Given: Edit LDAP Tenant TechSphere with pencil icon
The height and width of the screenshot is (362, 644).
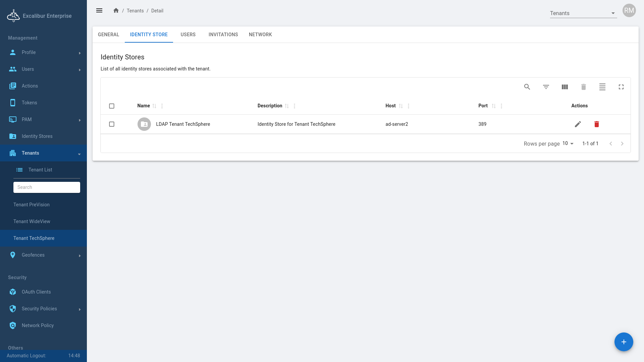Looking at the screenshot, I should click(x=578, y=124).
